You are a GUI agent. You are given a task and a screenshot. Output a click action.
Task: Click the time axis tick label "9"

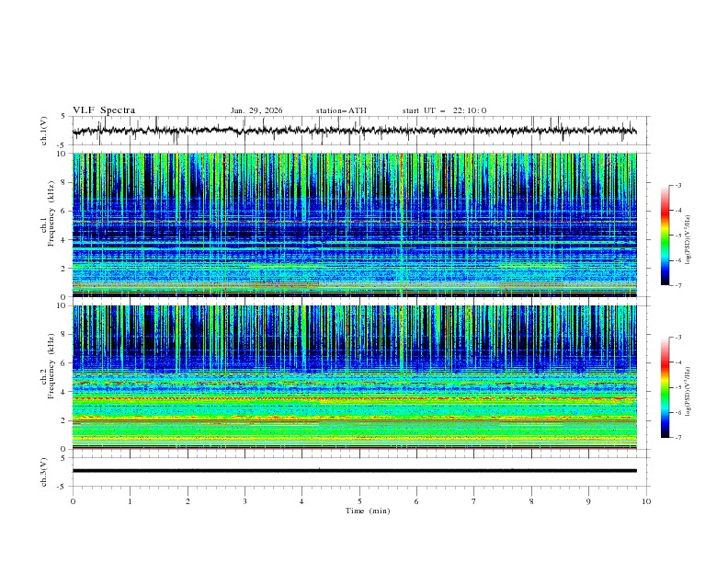point(588,501)
